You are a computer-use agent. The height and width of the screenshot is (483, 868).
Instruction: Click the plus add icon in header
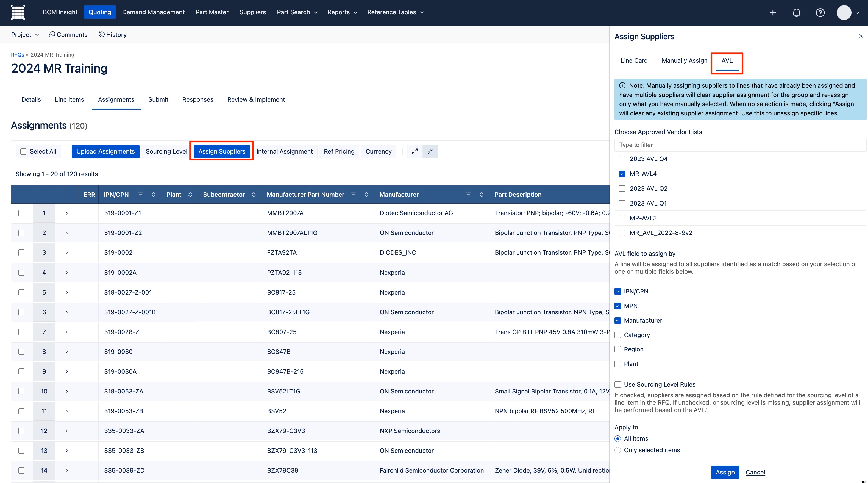pos(773,13)
